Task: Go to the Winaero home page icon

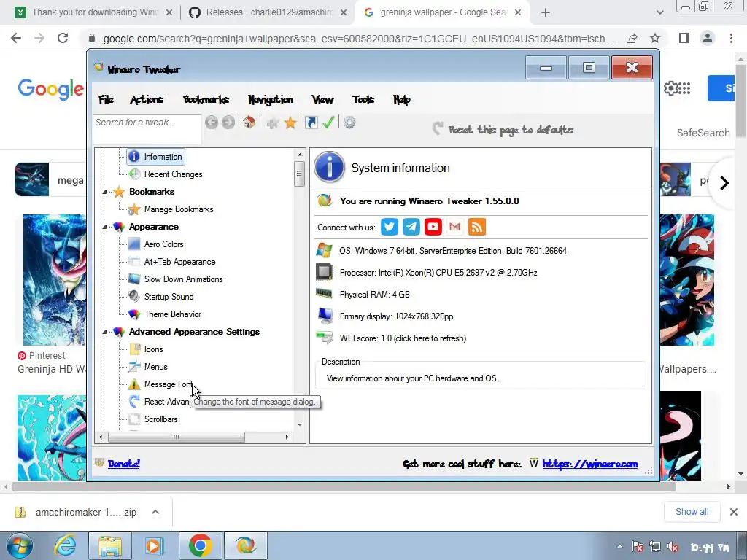Action: point(249,122)
